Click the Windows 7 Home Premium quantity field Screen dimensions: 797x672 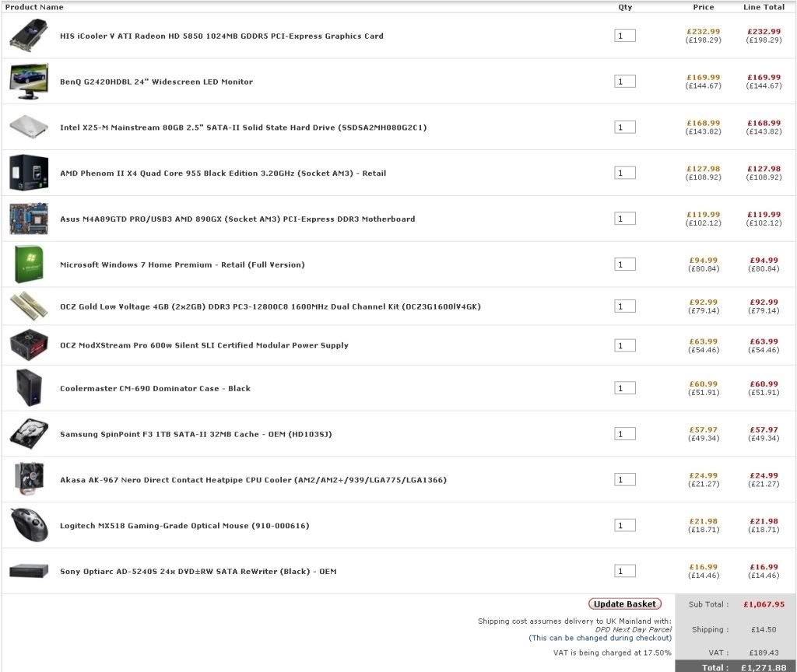tap(625, 264)
